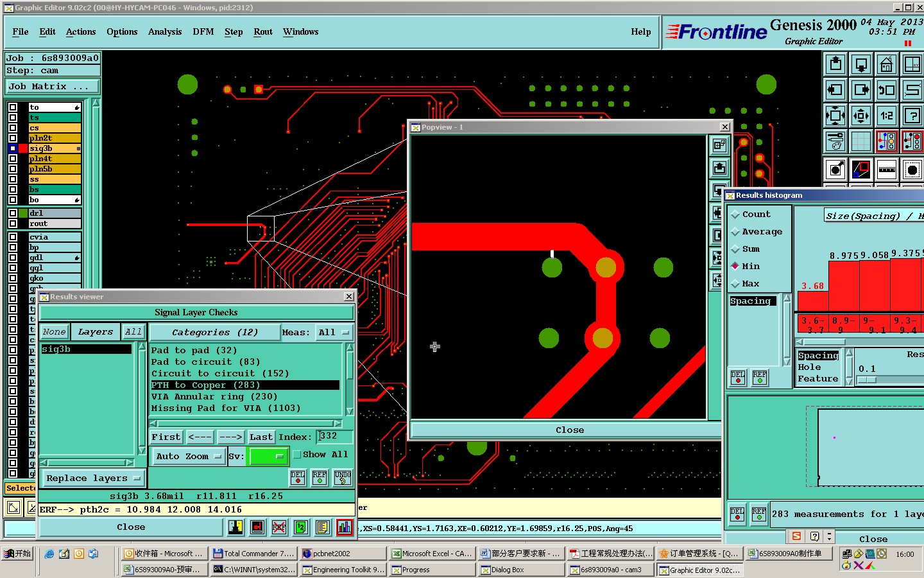Image resolution: width=924 pixels, height=578 pixels.
Task: Click the question mark help icon
Action: tap(912, 116)
